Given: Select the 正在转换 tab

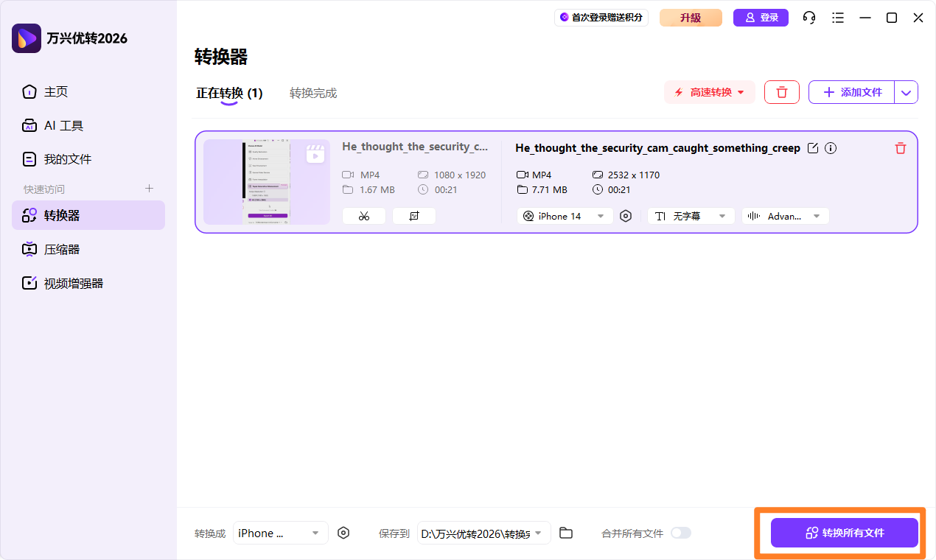Looking at the screenshot, I should pos(229,93).
